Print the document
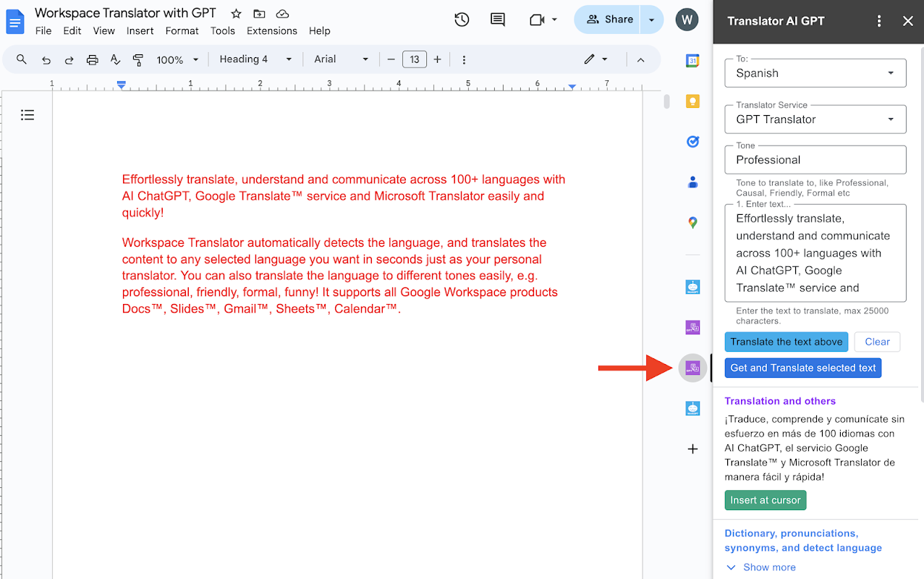Viewport: 924px width, 579px height. click(x=92, y=59)
